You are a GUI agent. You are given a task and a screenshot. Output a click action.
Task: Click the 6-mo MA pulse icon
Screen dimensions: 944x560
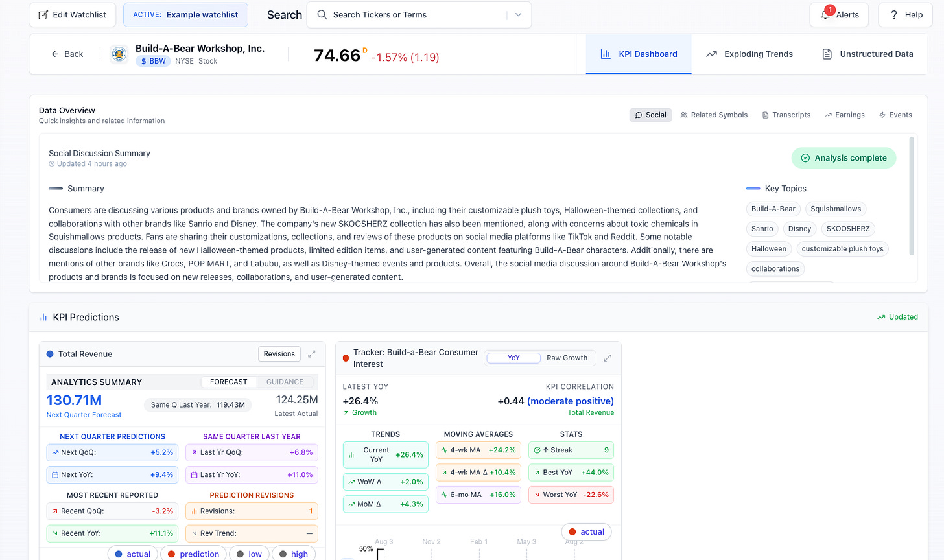click(x=444, y=495)
